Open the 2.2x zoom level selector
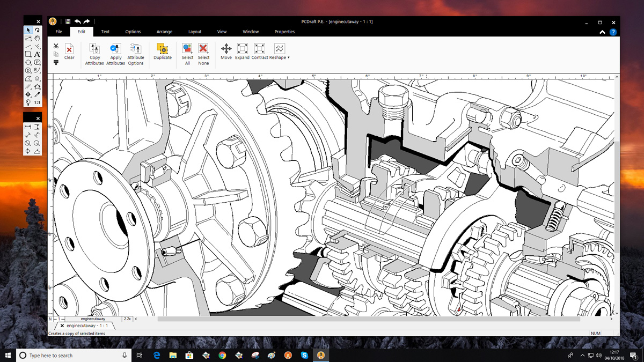This screenshot has height=362, width=644. pos(127,319)
